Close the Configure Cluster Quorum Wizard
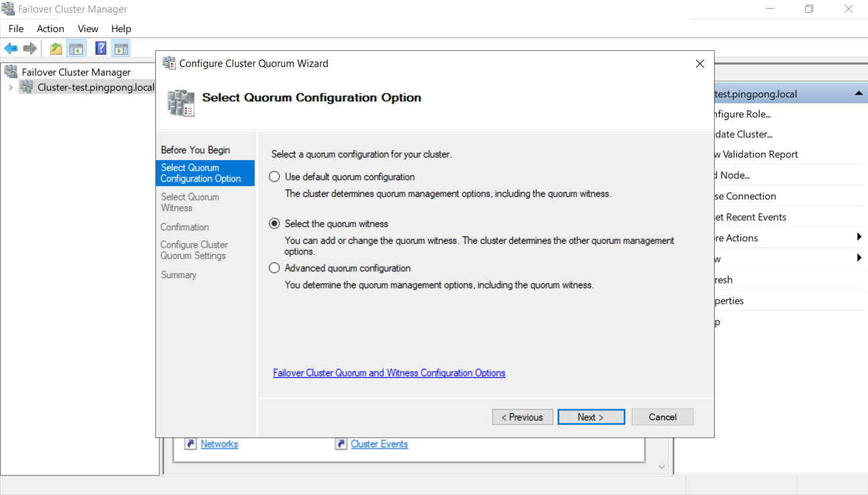The height and width of the screenshot is (495, 868). tap(700, 64)
